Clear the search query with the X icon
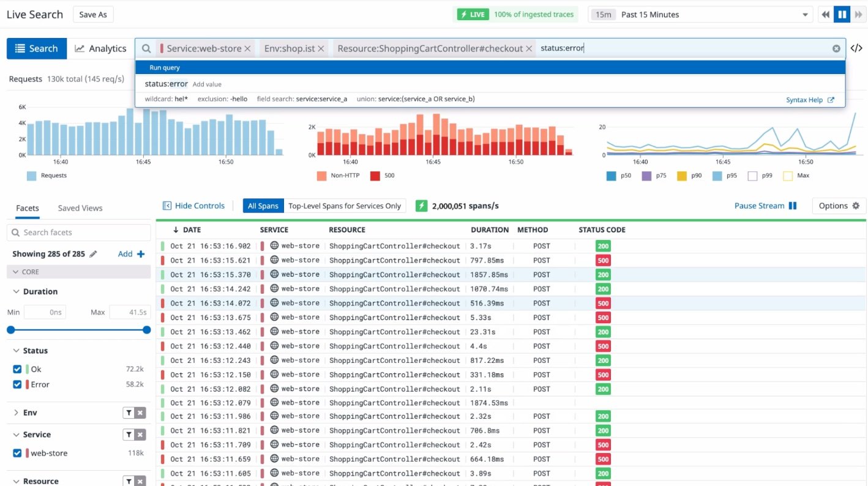This screenshot has width=868, height=486. (836, 48)
